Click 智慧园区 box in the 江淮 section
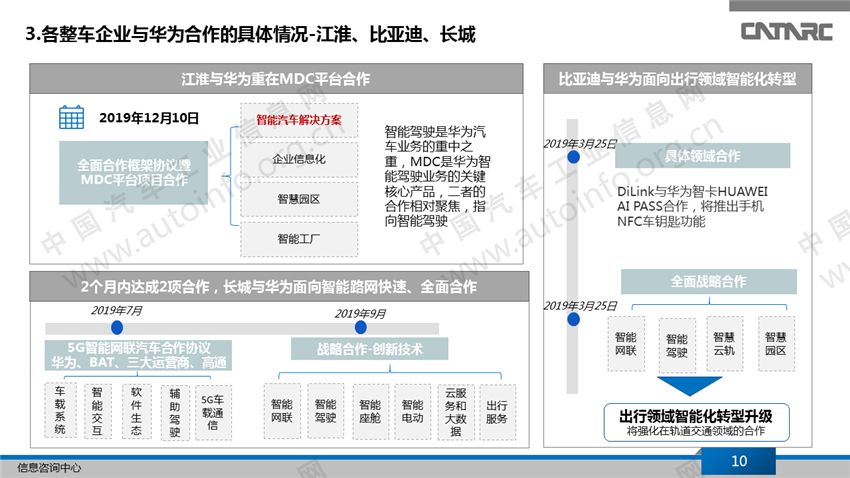This screenshot has width=850, height=478. click(299, 199)
